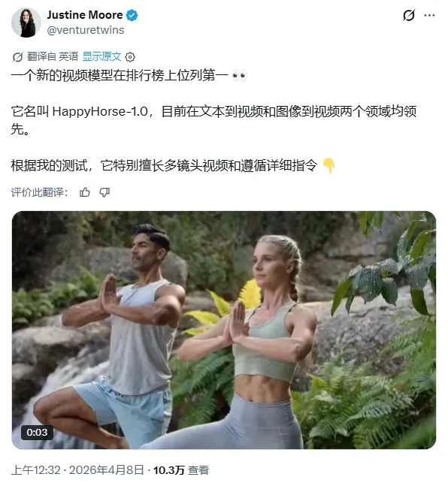Viewport: 448px width, 483px height.
Task: Click the HappyHorse-1.0 text in the post
Action: point(100,111)
